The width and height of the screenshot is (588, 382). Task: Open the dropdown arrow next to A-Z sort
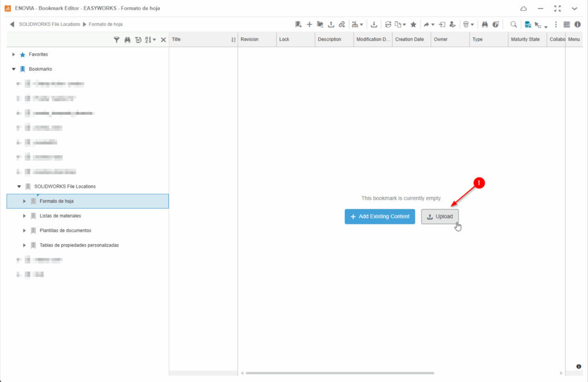tap(154, 40)
